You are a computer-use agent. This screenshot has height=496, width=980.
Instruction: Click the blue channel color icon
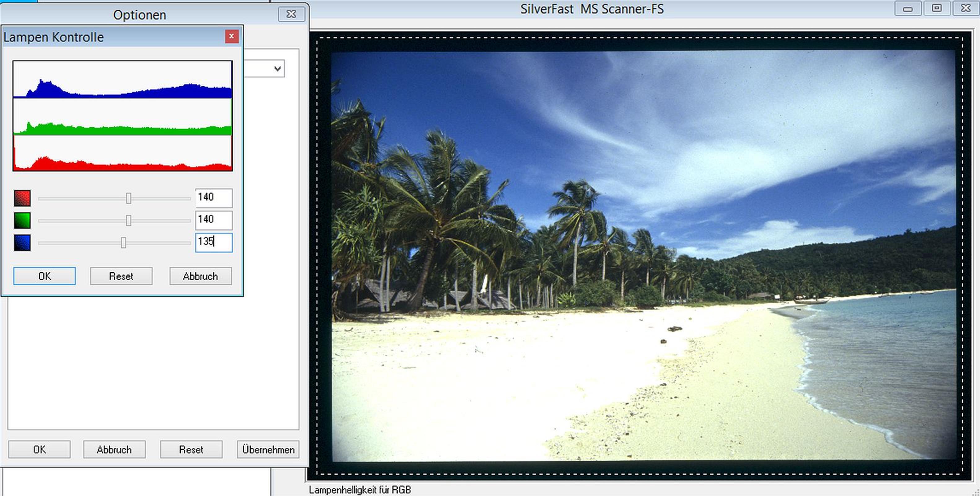coord(22,242)
